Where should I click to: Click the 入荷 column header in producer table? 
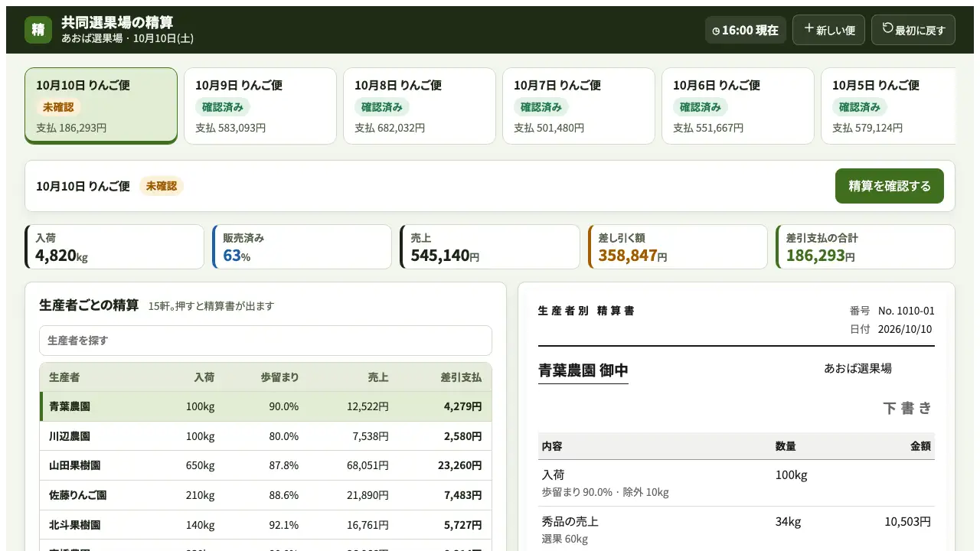coord(204,377)
